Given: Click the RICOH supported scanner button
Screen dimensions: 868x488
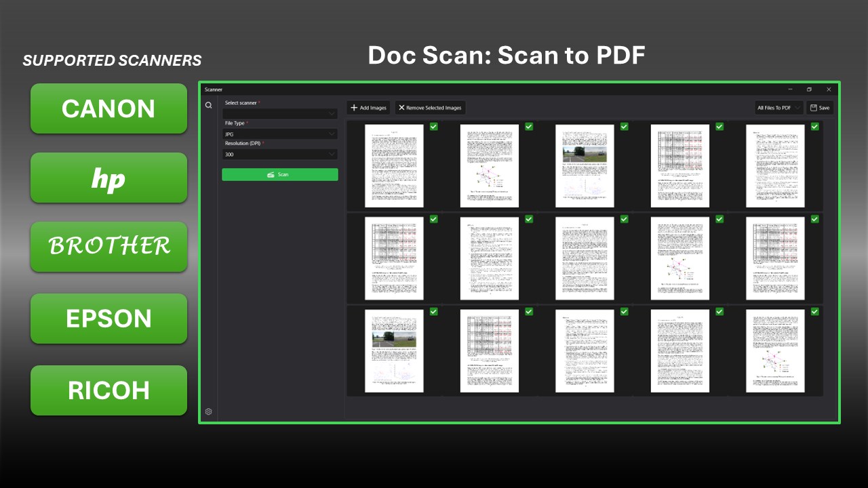Looking at the screenshot, I should (108, 390).
